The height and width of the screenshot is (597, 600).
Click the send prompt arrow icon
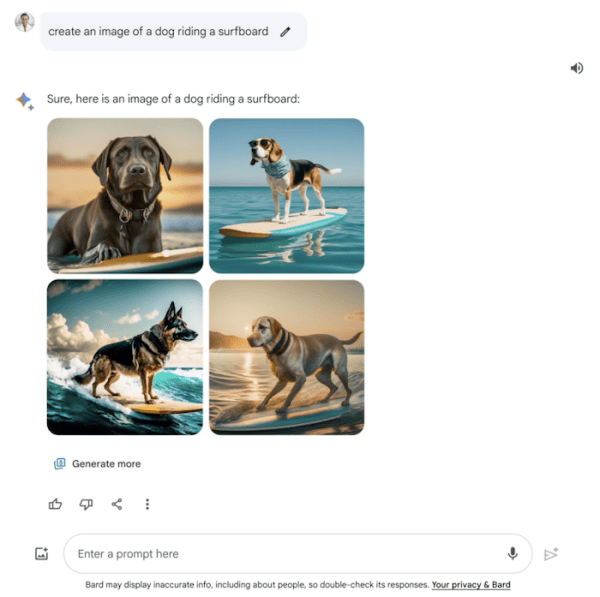pos(551,554)
